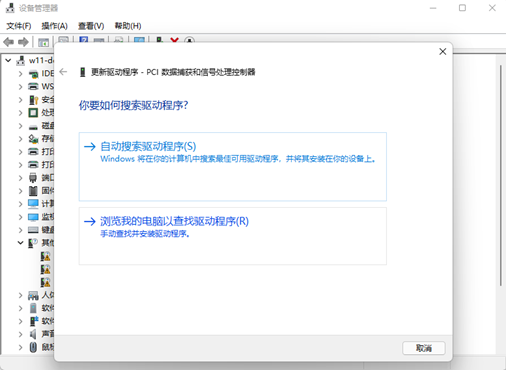
Task: Open the 文件(F) menu
Action: pyautogui.click(x=19, y=26)
